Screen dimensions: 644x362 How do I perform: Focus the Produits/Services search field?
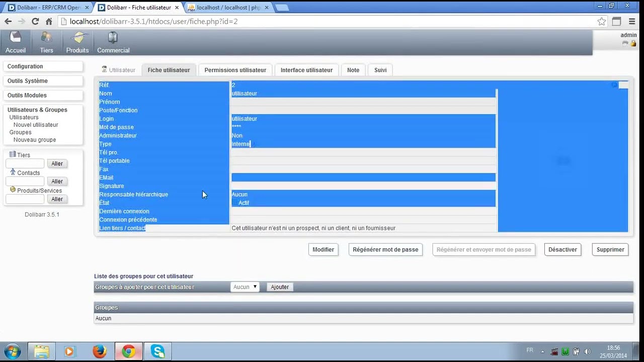25,199
